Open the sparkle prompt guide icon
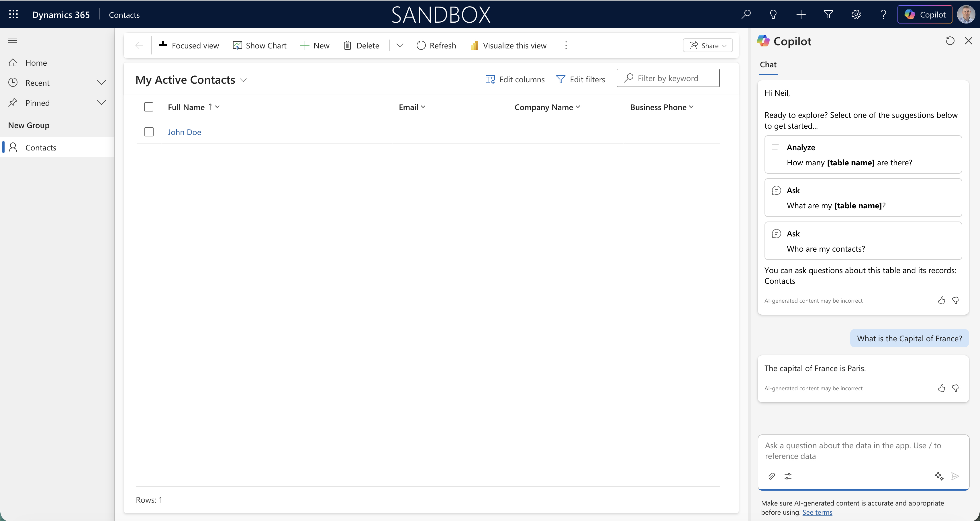This screenshot has height=521, width=980. 939,476
